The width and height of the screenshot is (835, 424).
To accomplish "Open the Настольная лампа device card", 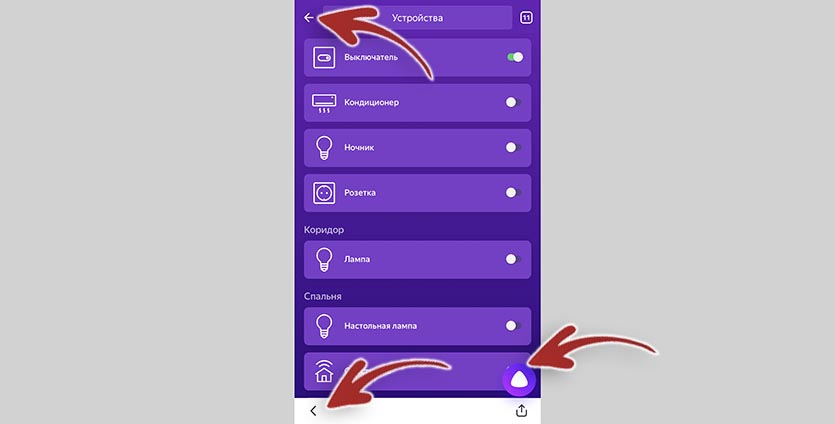I will [418, 326].
